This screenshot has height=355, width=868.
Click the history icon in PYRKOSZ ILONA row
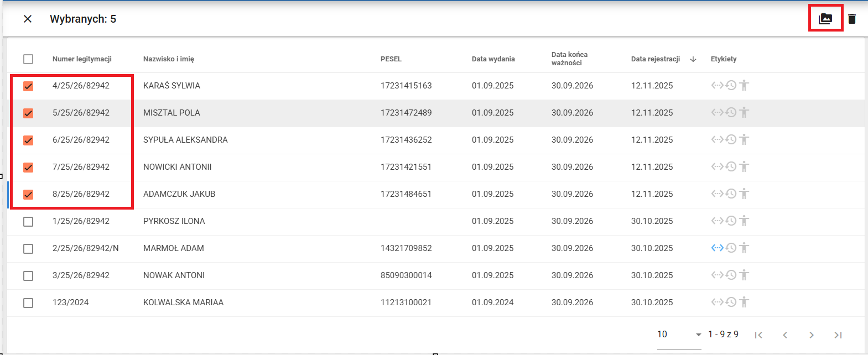[731, 221]
